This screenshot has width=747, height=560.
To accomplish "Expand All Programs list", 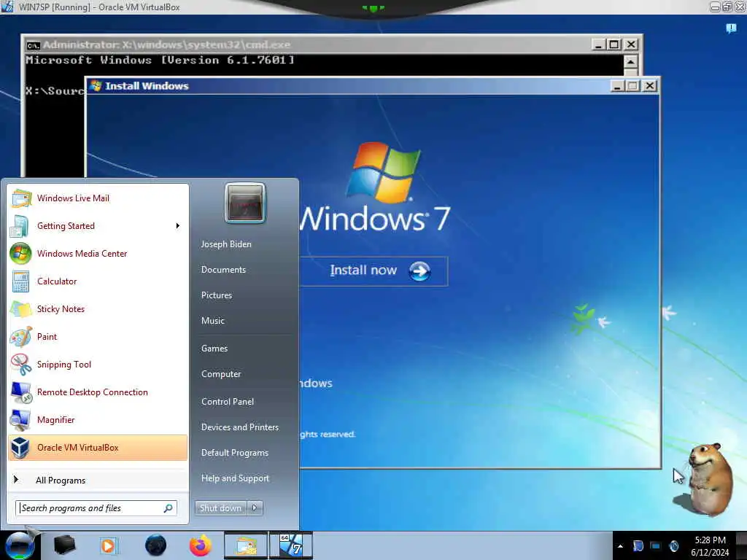I will 98,480.
